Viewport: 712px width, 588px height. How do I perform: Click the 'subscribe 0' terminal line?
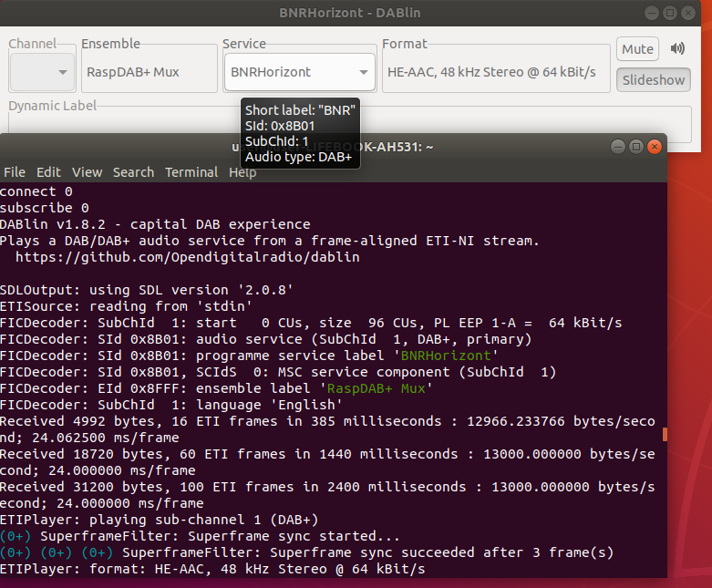(45, 208)
